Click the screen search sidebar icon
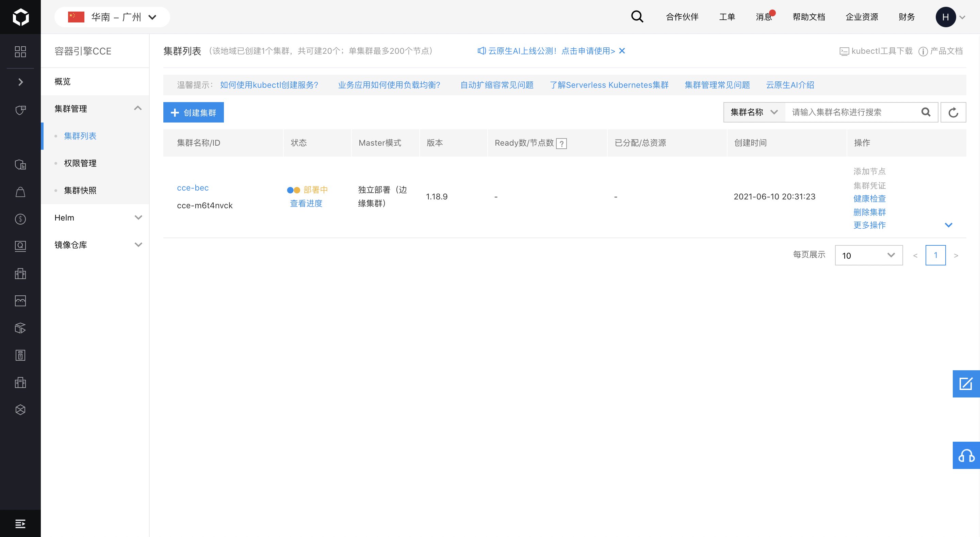This screenshot has width=980, height=537. 20,246
